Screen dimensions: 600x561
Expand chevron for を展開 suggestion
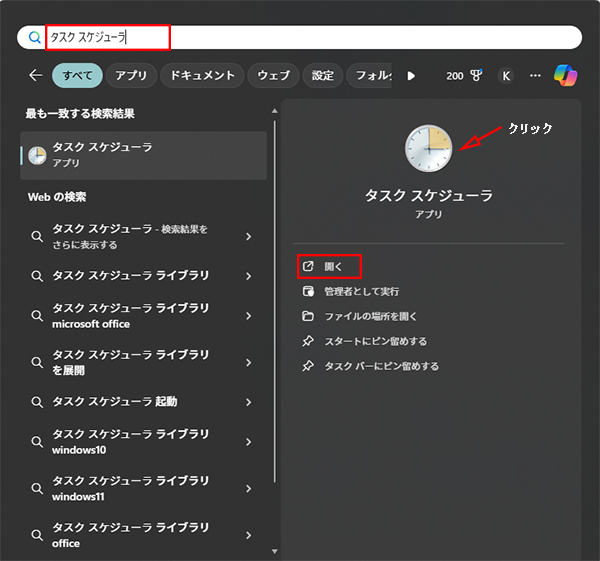point(249,362)
